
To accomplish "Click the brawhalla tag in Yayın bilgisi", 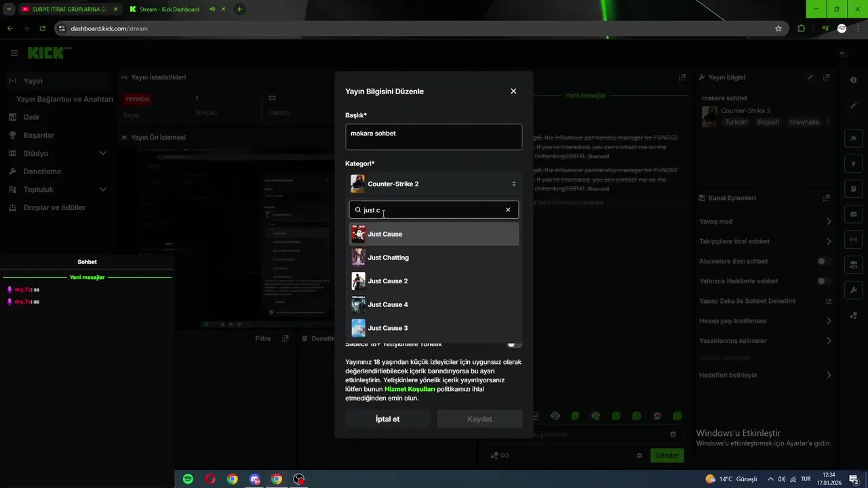I will click(x=804, y=122).
